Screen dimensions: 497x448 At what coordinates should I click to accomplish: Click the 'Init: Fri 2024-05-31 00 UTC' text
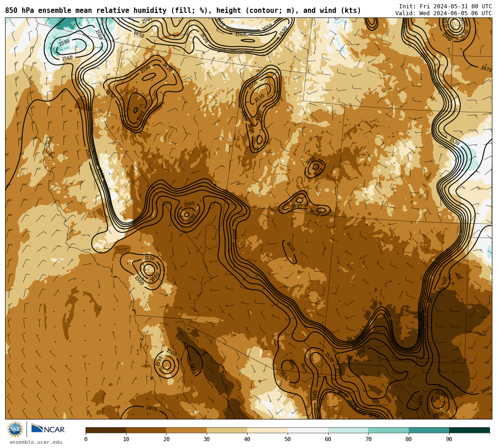(x=445, y=6)
